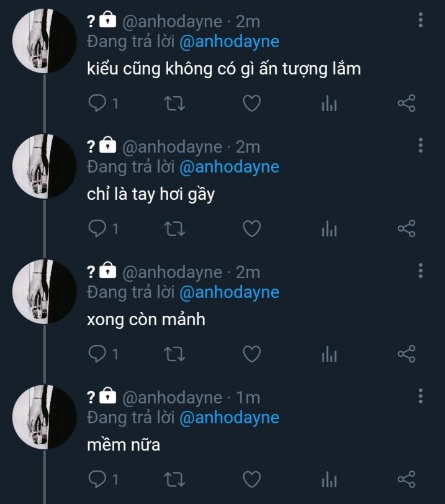
Task: Open the 'xong còn mảnh' tweet text
Action: pos(146,320)
